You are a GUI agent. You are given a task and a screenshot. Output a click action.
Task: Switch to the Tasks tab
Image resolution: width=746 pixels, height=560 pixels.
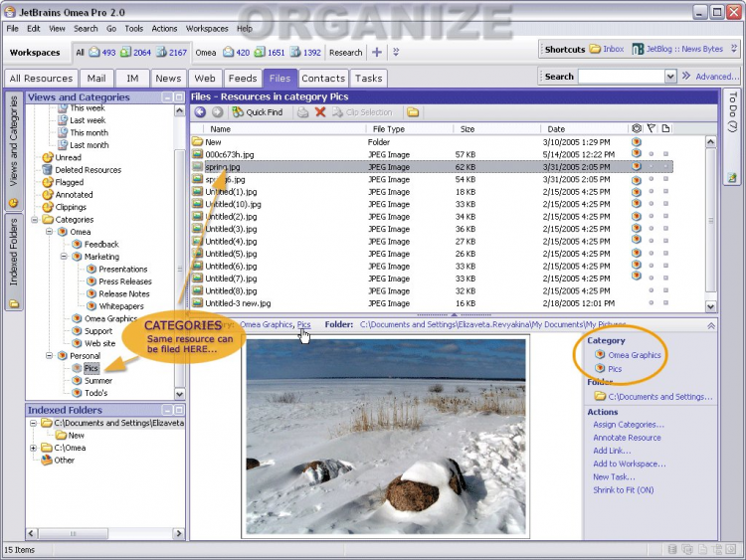tap(368, 78)
